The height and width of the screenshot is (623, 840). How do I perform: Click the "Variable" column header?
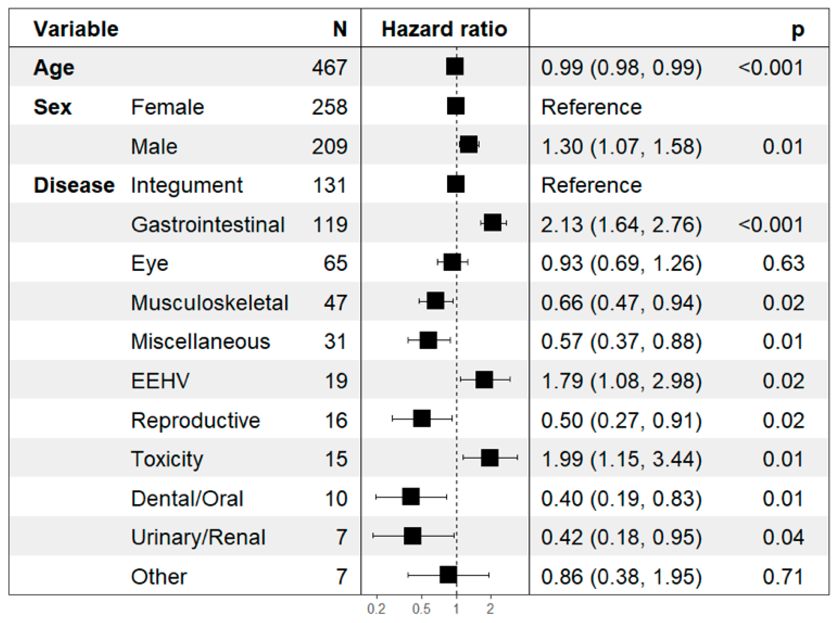[76, 29]
